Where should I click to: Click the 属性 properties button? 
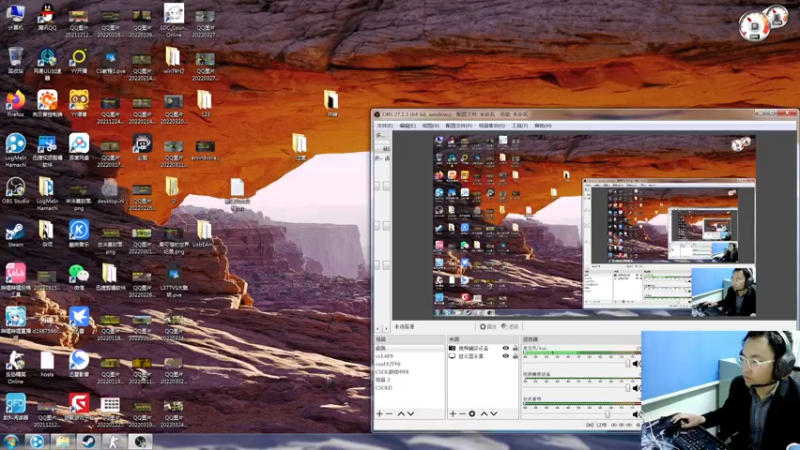pyautogui.click(x=488, y=327)
